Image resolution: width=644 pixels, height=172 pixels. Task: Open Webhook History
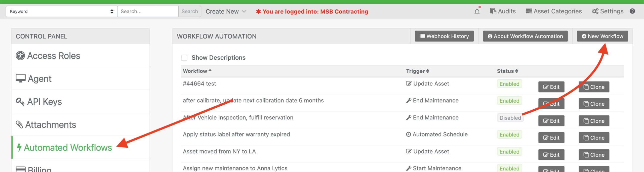pyautogui.click(x=444, y=36)
